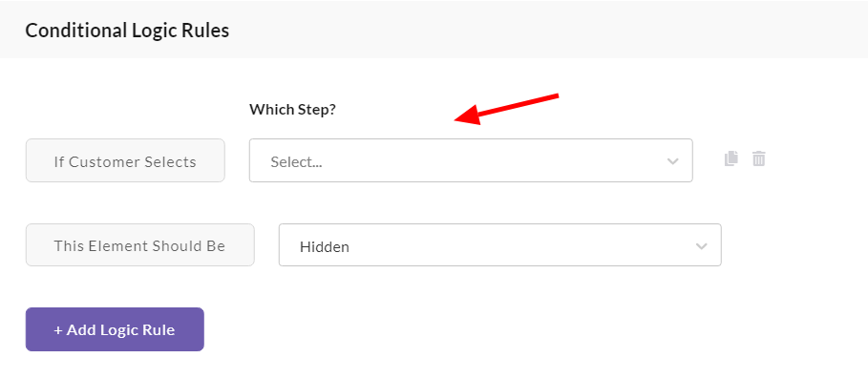Click the Hidden value text
868x379 pixels.
point(325,246)
